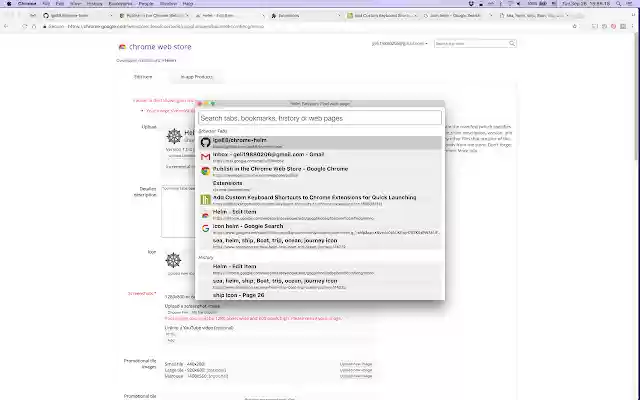Click the magnifier icon in the store search box
Viewport: 640px width, 400px height.
pos(512,43)
